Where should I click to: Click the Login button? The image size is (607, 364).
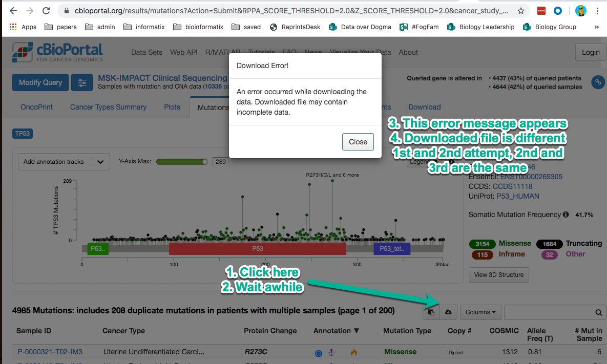pyautogui.click(x=591, y=52)
